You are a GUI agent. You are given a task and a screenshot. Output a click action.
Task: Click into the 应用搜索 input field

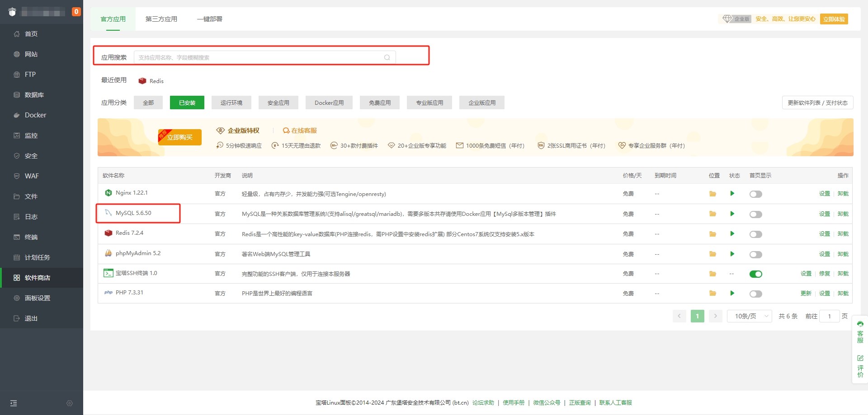click(265, 57)
